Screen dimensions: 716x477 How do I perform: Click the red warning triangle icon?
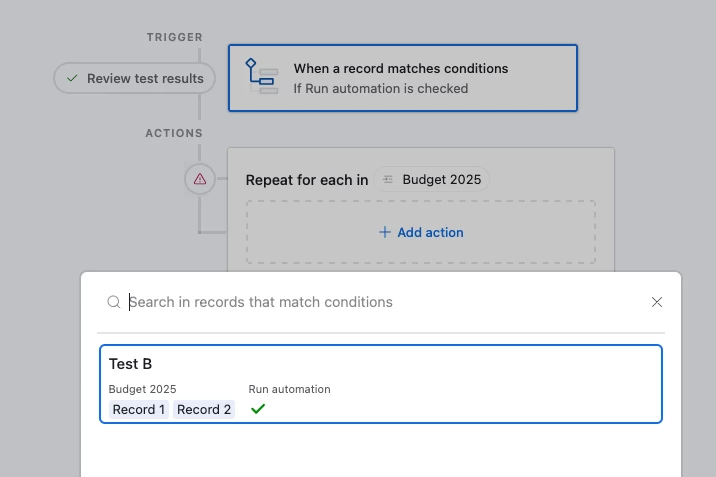(200, 179)
